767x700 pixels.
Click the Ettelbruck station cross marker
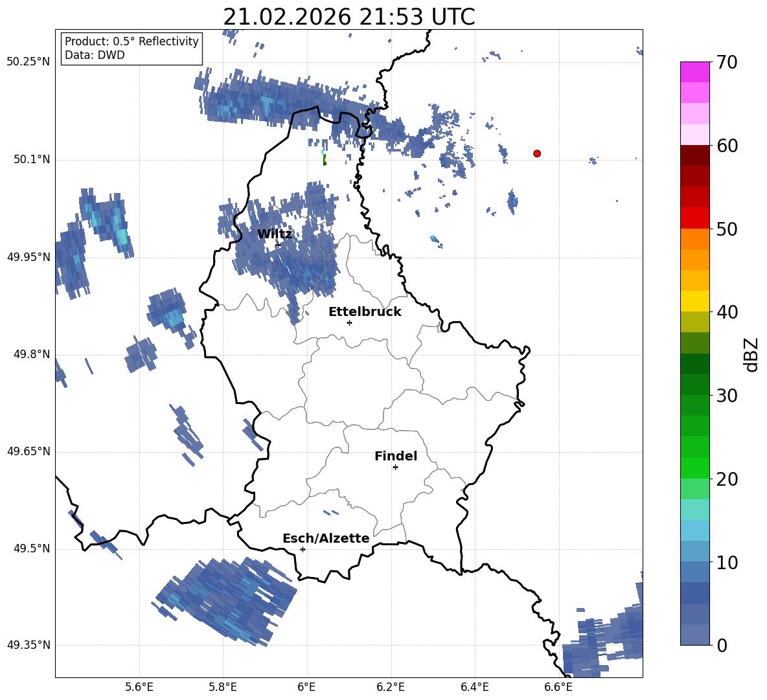(x=349, y=322)
